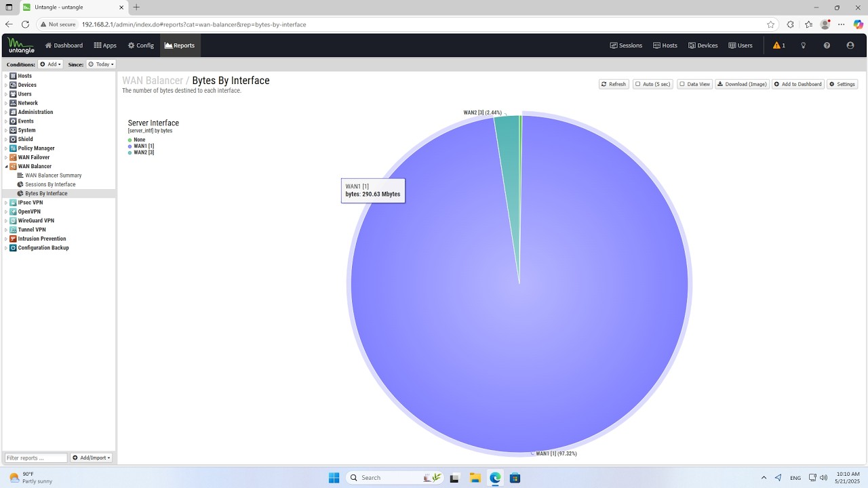Click the System report icon
Image resolution: width=868 pixels, height=488 pixels.
[13, 130]
